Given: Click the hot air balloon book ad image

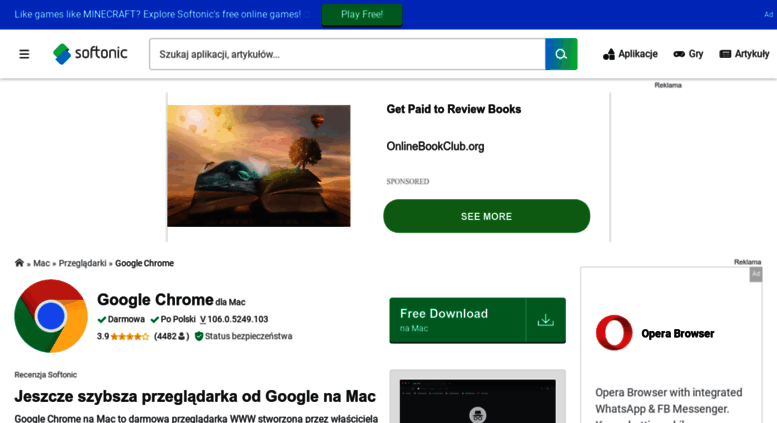Looking at the screenshot, I should (259, 166).
